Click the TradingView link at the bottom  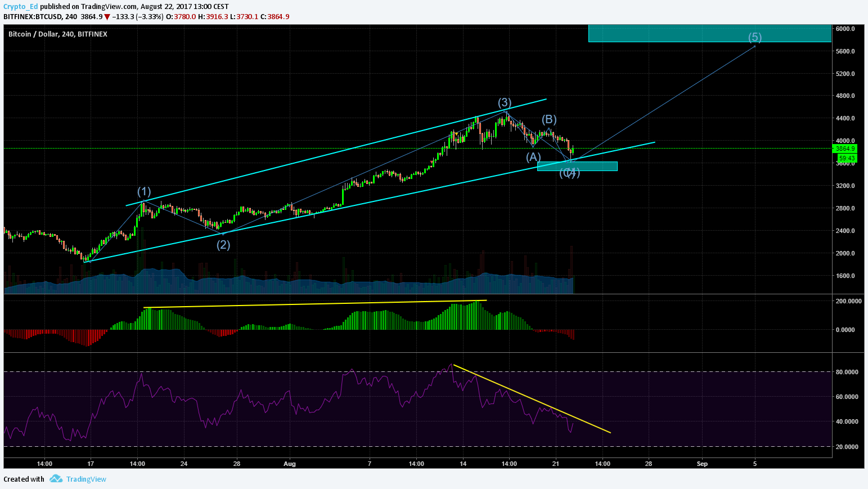coord(86,479)
